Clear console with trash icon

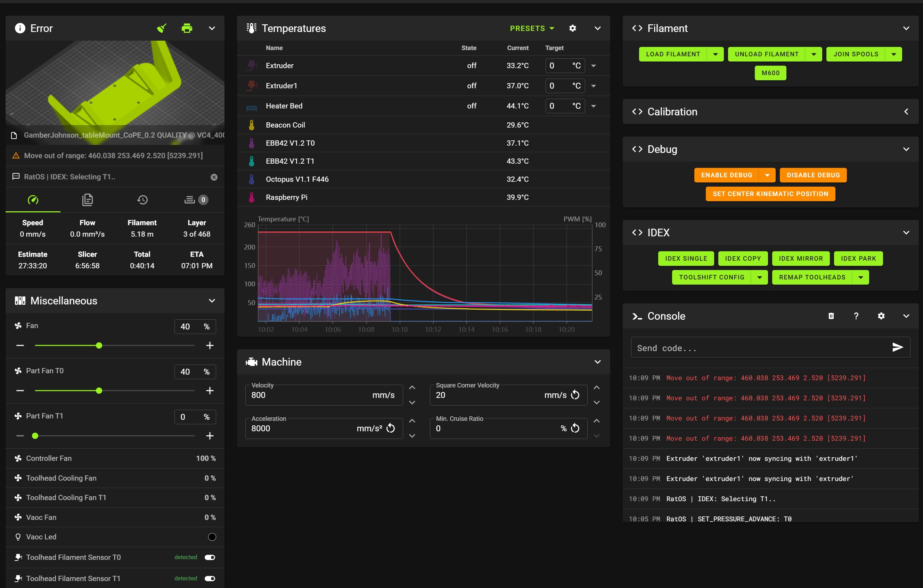831,316
